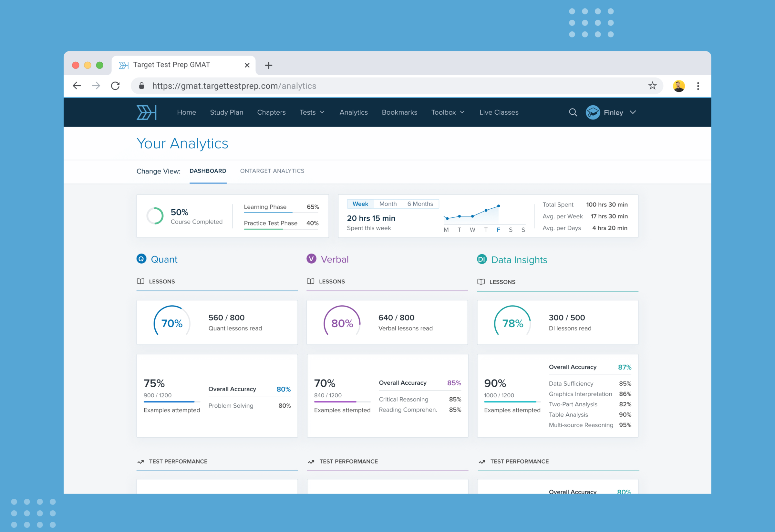Click the graduation cap avatar icon
Screen dimensions: 775x532
[593, 112]
